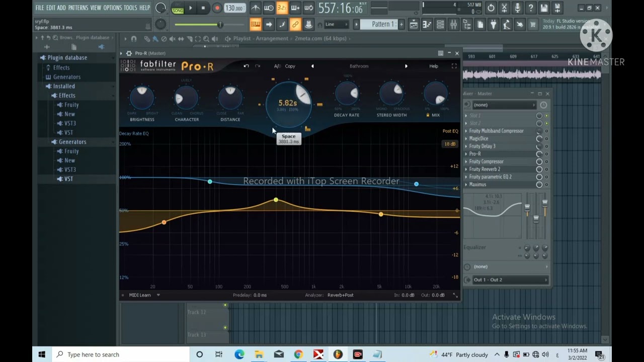Click the 18 dB range button

click(449, 144)
